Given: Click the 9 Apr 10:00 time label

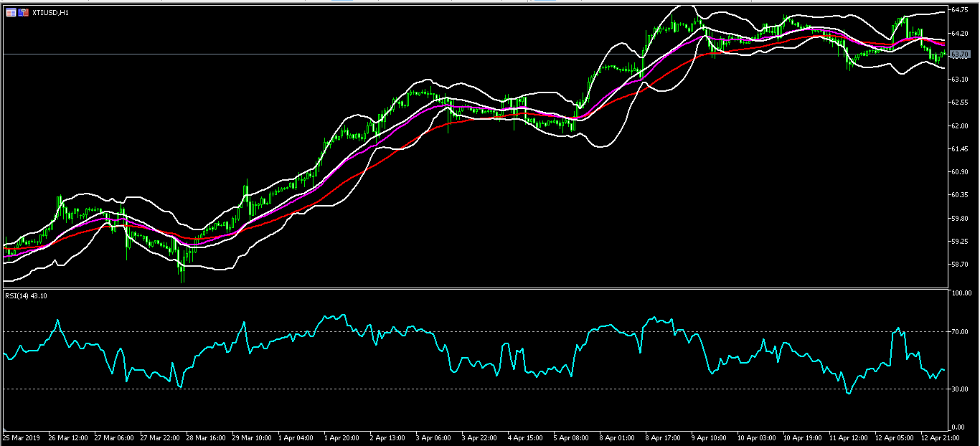Looking at the screenshot, I should [709, 437].
